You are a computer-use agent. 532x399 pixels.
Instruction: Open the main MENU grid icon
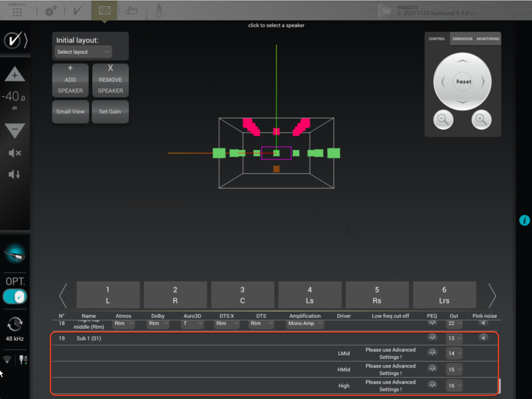tap(17, 11)
